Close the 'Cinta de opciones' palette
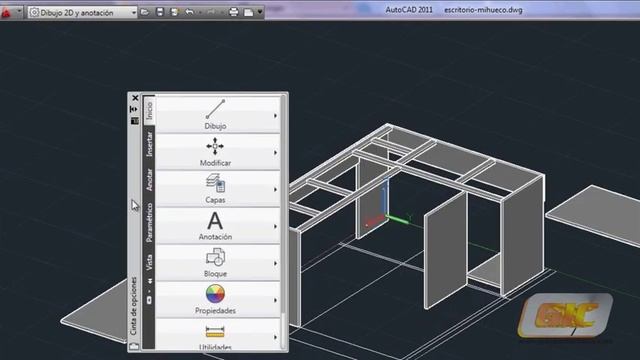Image resolution: width=640 pixels, height=360 pixels. point(135,98)
